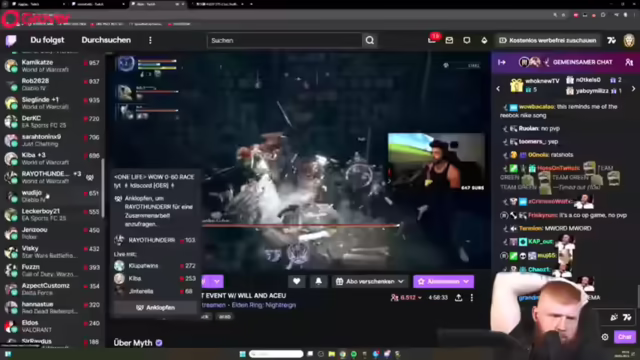Viewport: 640px width, 360px height.
Task: Toggle the follow heart button
Action: (297, 281)
